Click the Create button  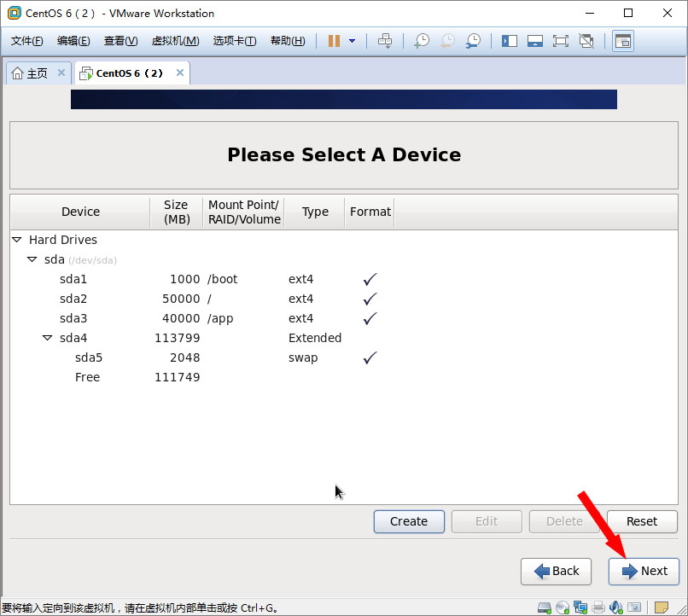408,521
